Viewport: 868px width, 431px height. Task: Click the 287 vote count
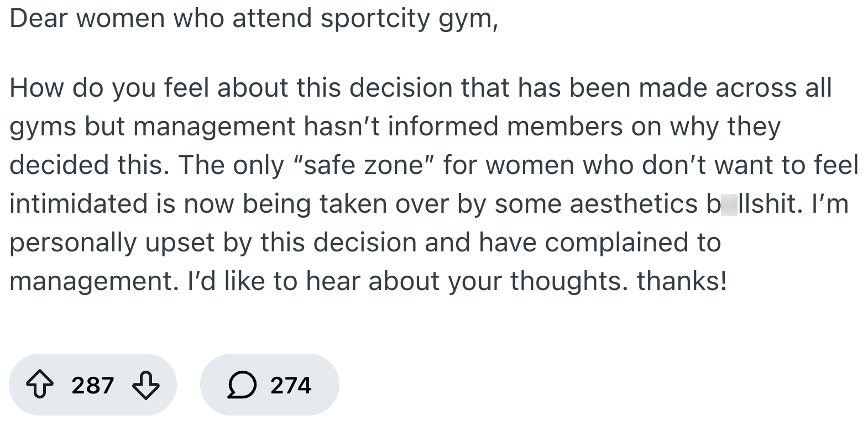point(92,385)
